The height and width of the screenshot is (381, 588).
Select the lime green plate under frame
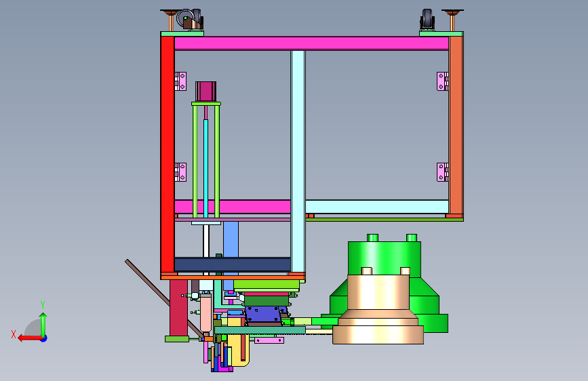tap(267, 285)
